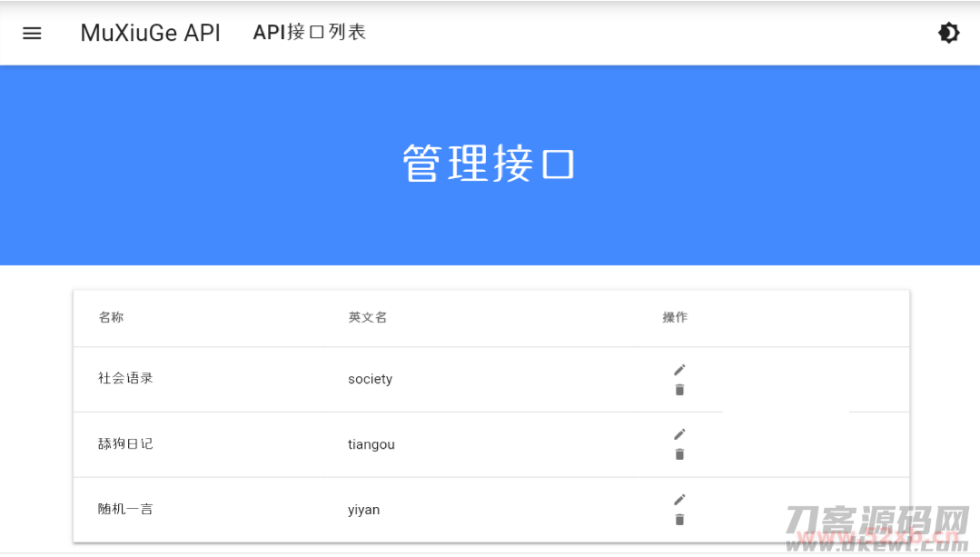Toggle the dark/light theme icon

click(x=948, y=33)
